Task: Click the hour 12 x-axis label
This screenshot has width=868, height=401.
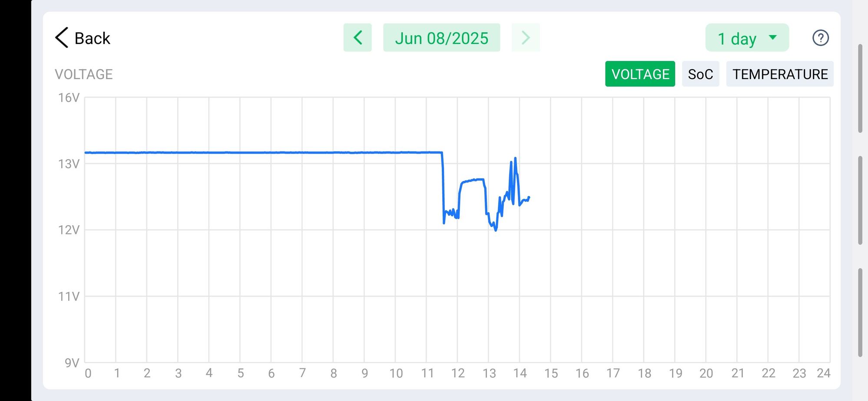Action: (458, 373)
